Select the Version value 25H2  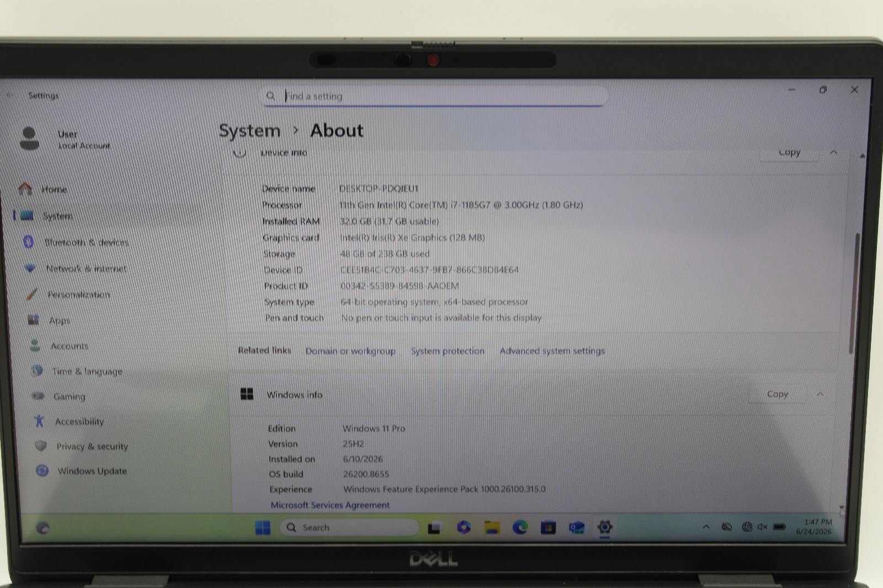[353, 443]
